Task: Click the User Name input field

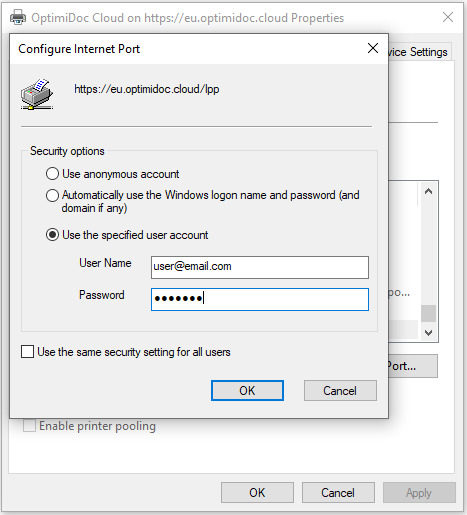Action: [x=260, y=267]
